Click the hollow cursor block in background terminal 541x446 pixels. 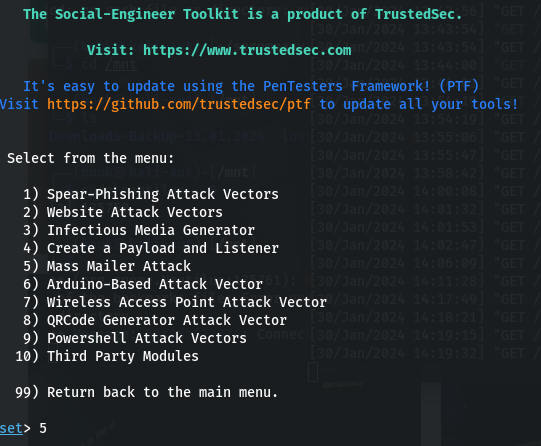pyautogui.click(x=313, y=372)
